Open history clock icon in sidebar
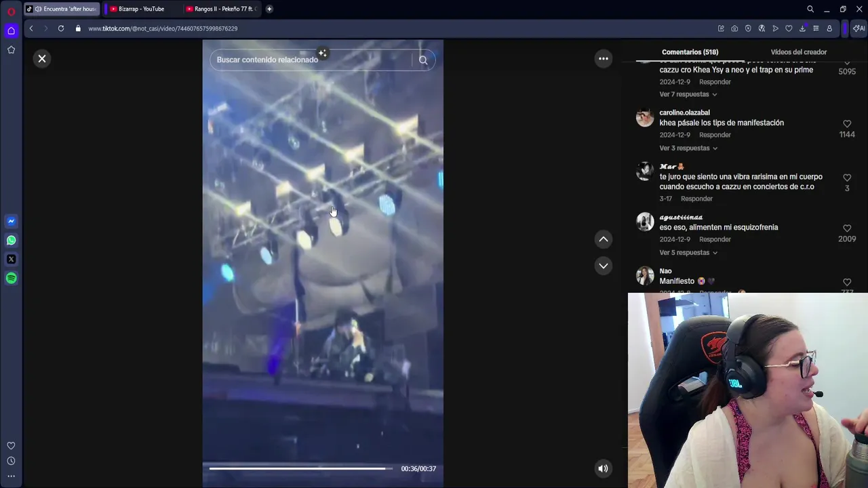The image size is (868, 488). coord(11,461)
